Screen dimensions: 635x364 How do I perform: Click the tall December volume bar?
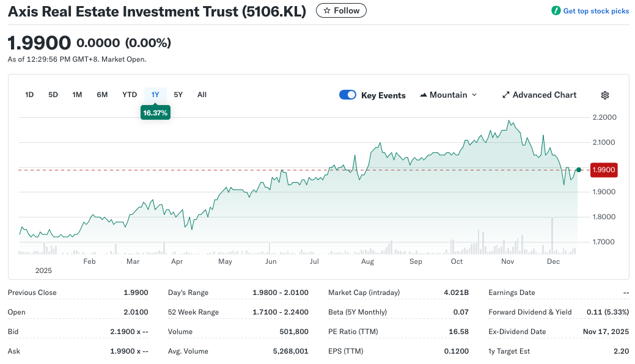[x=552, y=235]
